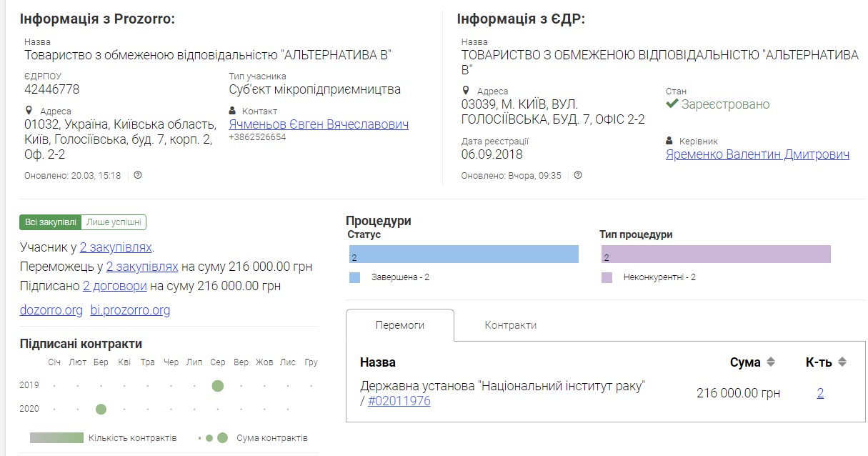Click the help icon next to Оновлено Вчора
The image size is (868, 456).
pos(578,175)
